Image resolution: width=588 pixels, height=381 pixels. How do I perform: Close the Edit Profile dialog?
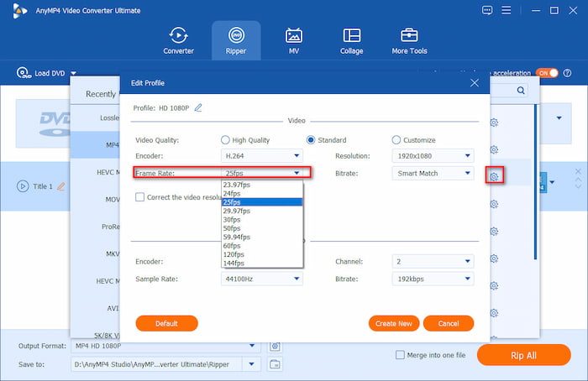point(475,83)
